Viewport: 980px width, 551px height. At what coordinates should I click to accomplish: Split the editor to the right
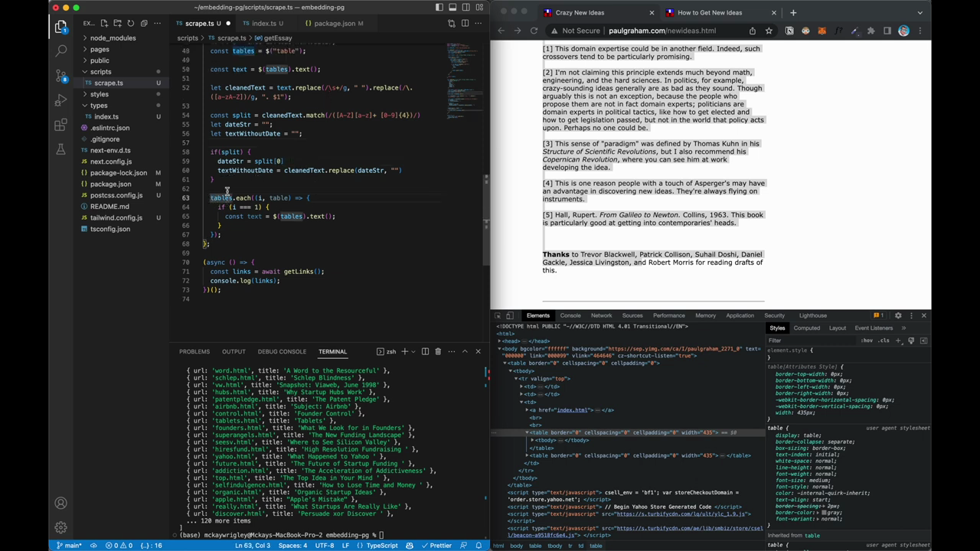click(x=465, y=23)
